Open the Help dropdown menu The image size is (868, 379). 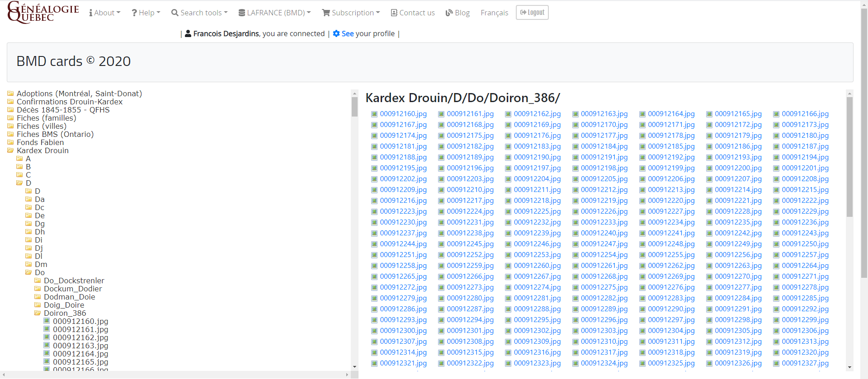tap(146, 13)
